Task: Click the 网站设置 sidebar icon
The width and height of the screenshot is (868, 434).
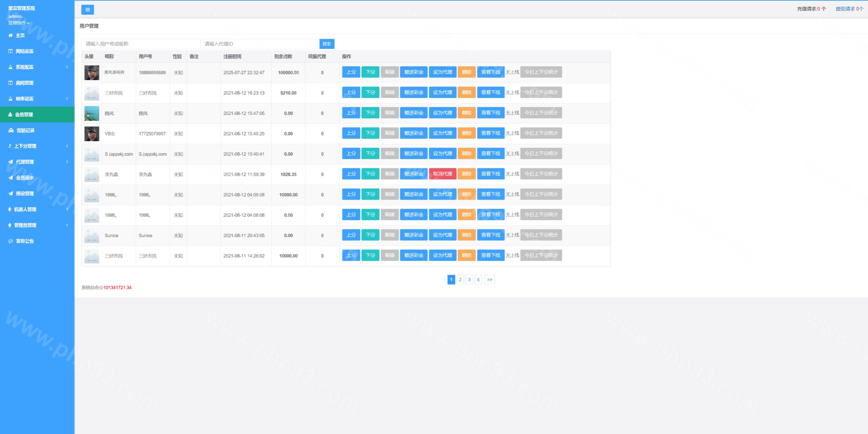Action: click(x=11, y=51)
